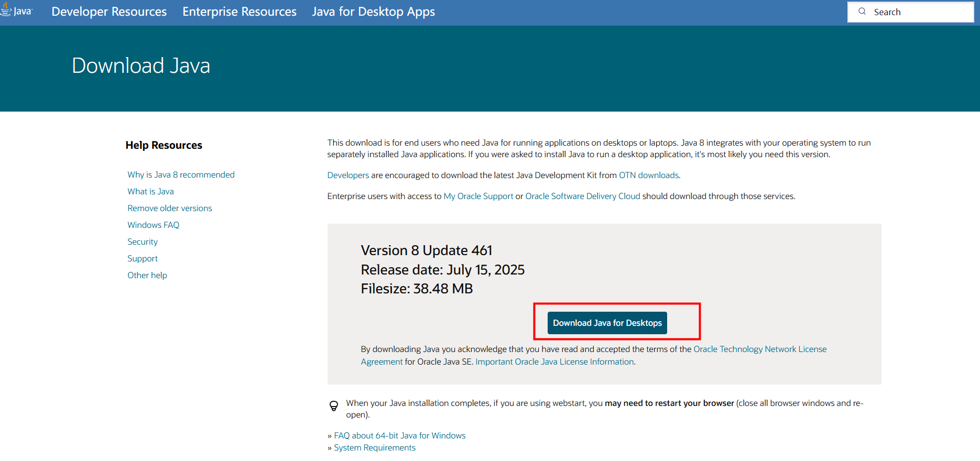Open the Windows FAQ link
Image resolution: width=980 pixels, height=461 pixels.
point(154,225)
